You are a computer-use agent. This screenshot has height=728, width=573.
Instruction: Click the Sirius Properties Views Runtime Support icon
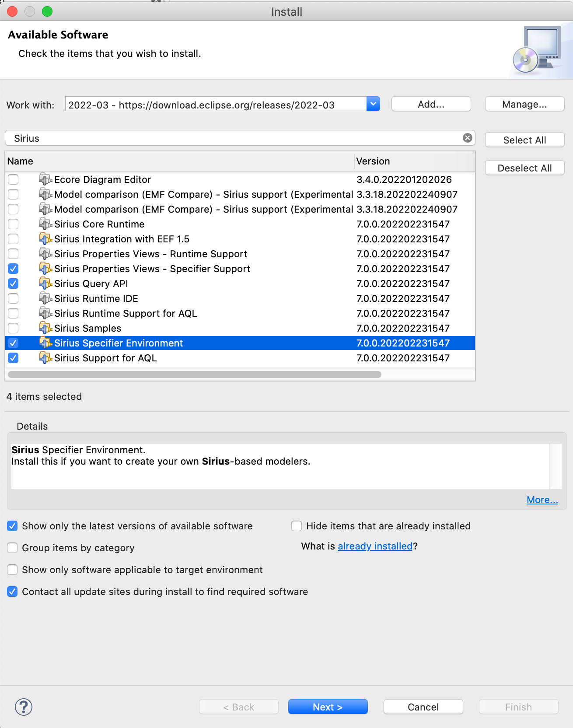[45, 254]
